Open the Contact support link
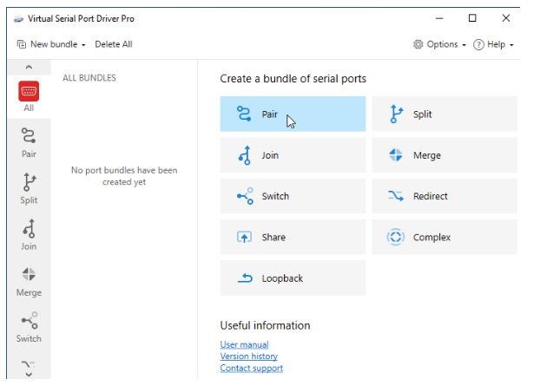540x392 pixels. pyautogui.click(x=252, y=368)
